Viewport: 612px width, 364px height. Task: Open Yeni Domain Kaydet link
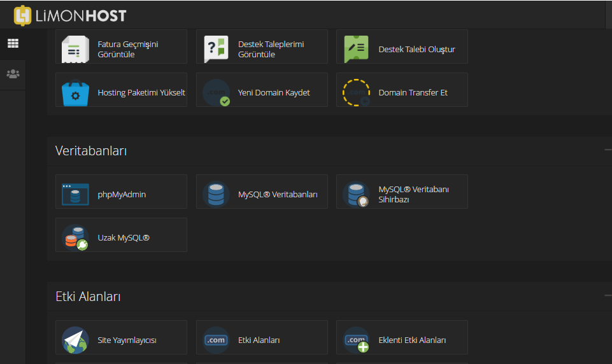pos(274,92)
